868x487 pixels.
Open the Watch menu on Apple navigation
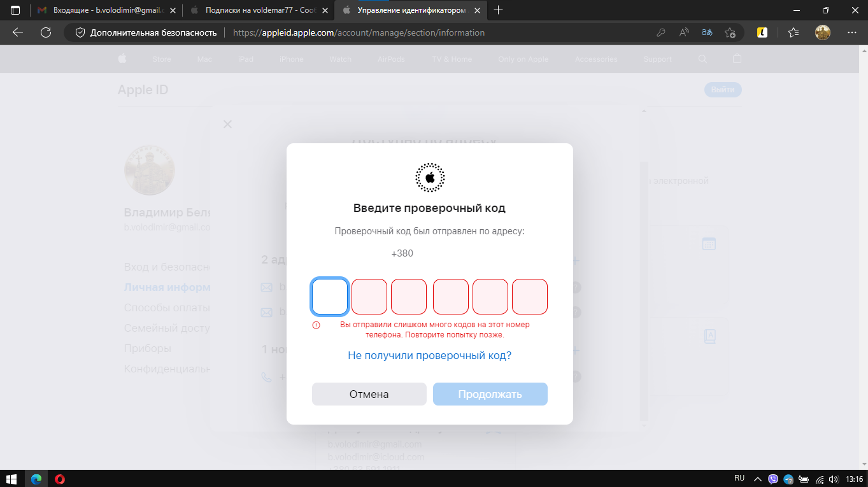(341, 59)
